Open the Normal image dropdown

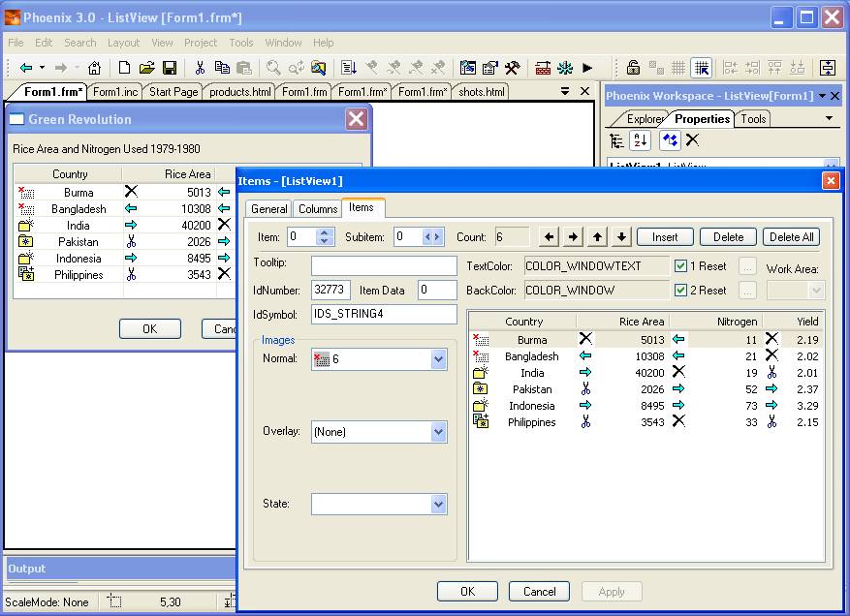click(x=438, y=359)
